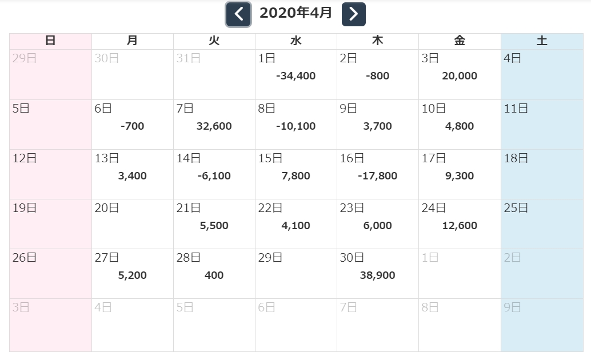Go to previous month with left arrow
This screenshot has height=364, width=591.
tap(238, 14)
